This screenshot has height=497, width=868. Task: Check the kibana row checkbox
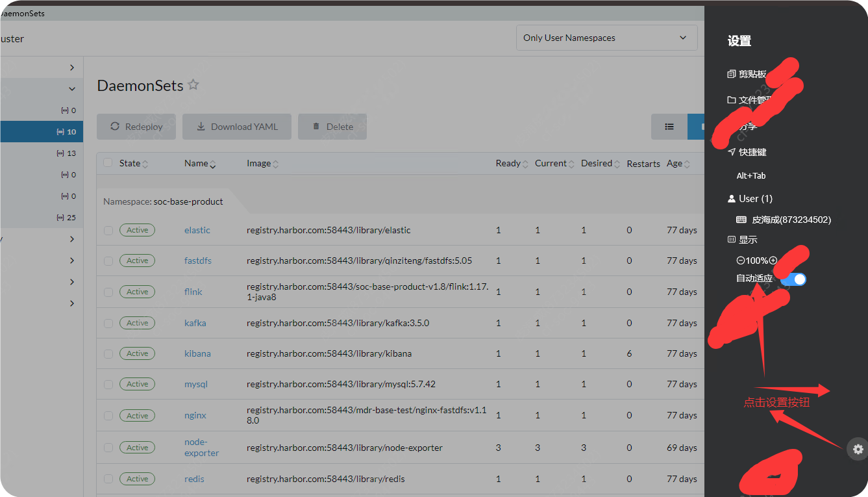point(108,353)
